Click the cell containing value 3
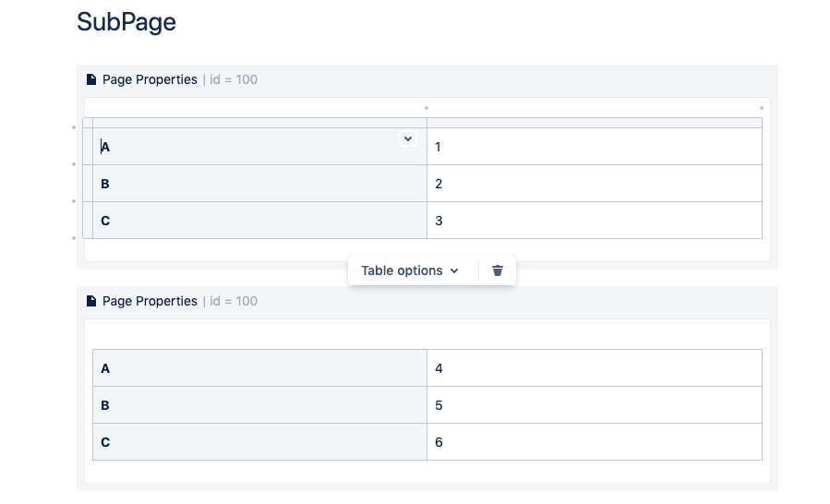Screen dimensions: 830x504 point(595,221)
